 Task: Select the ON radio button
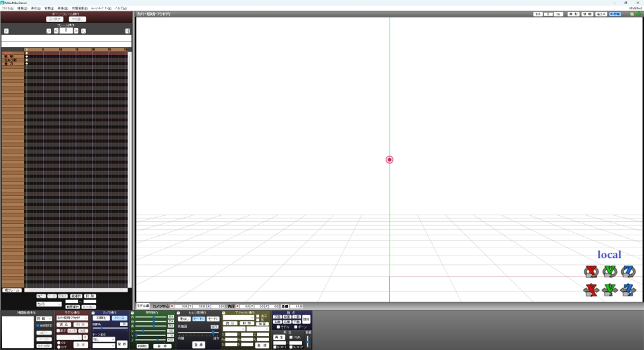click(x=59, y=343)
